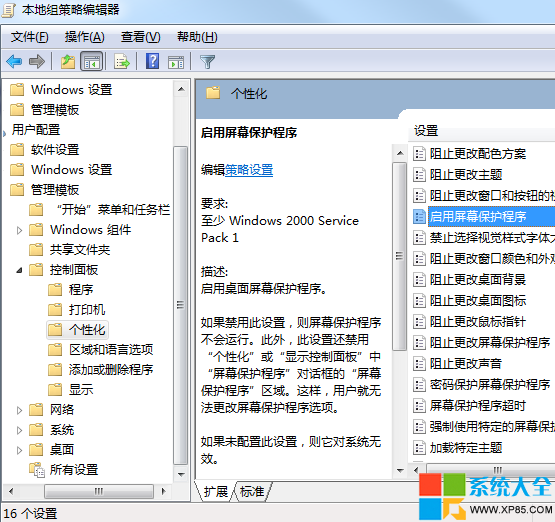Open help with the question mark icon
The height and width of the screenshot is (522, 555).
click(153, 61)
